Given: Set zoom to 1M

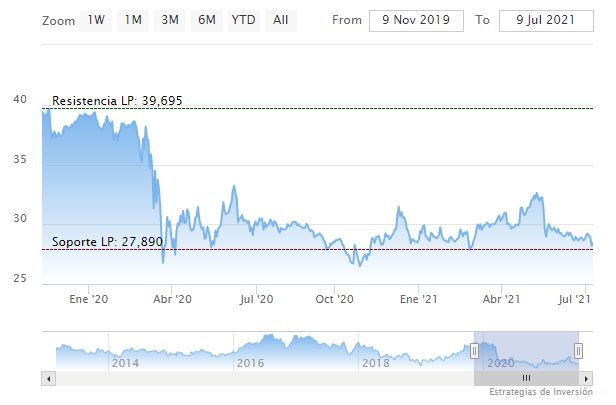Looking at the screenshot, I should (133, 20).
